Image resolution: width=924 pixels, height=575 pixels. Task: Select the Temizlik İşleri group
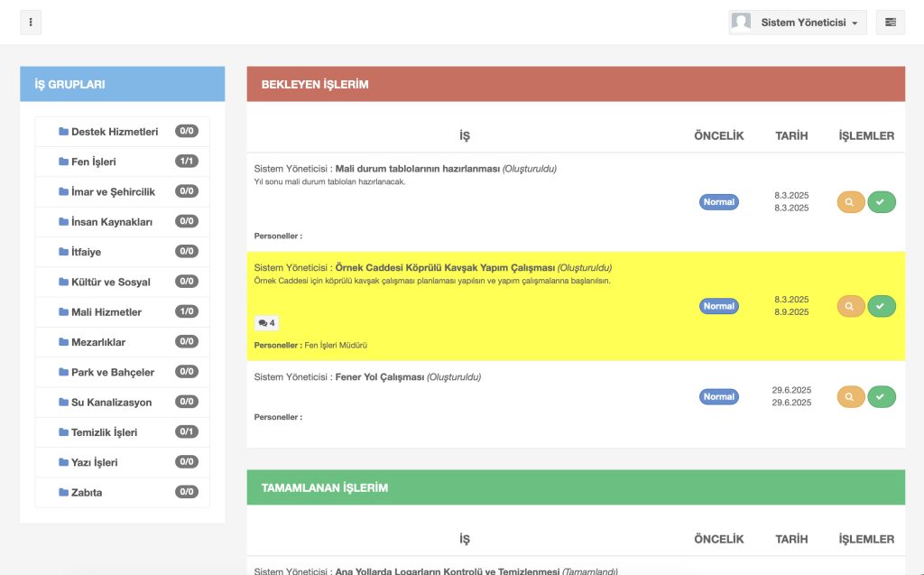pyautogui.click(x=104, y=432)
